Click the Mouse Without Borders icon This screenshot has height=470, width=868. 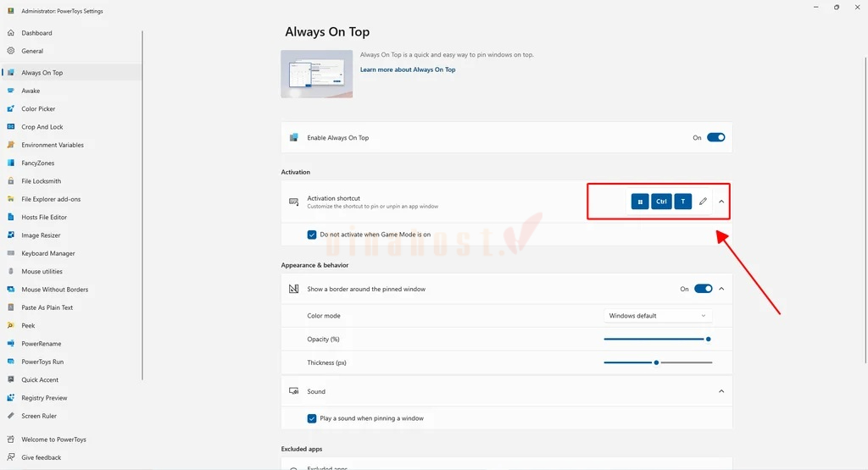click(10, 289)
